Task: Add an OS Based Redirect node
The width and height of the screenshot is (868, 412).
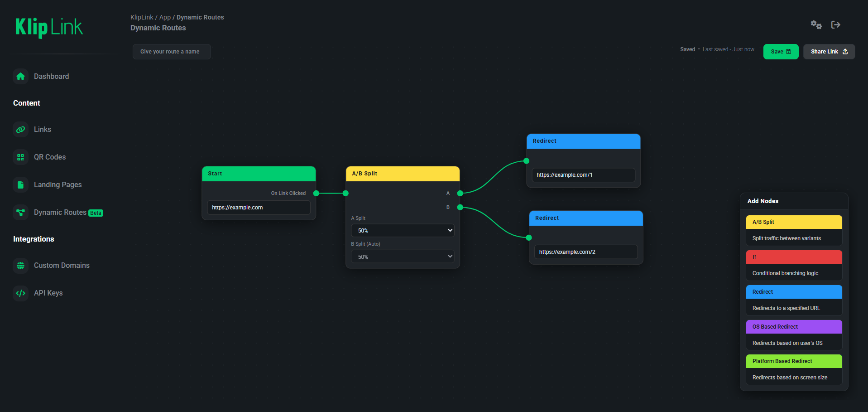Action: click(794, 327)
